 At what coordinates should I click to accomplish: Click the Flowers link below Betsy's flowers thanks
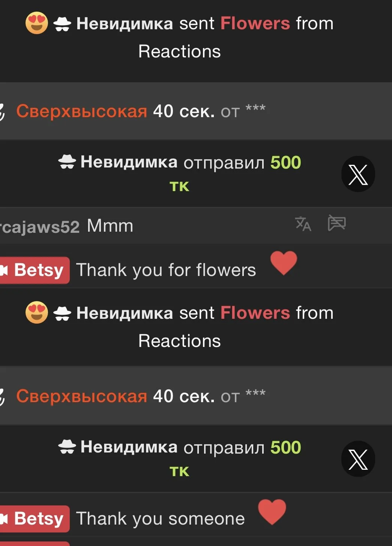(x=255, y=313)
